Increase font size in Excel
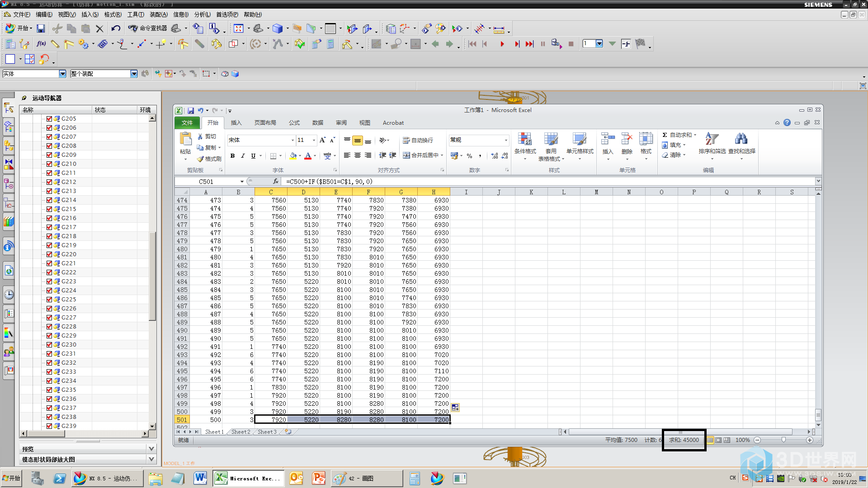 pos(322,140)
